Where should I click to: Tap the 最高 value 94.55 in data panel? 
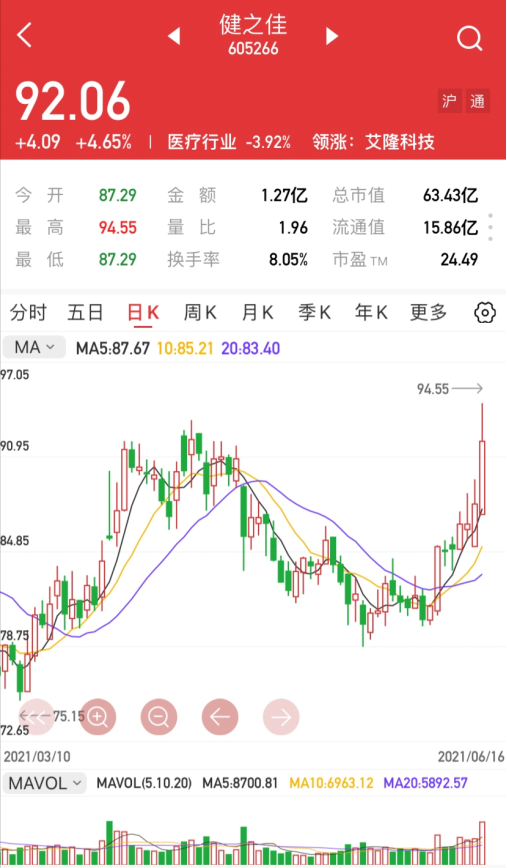(x=117, y=227)
